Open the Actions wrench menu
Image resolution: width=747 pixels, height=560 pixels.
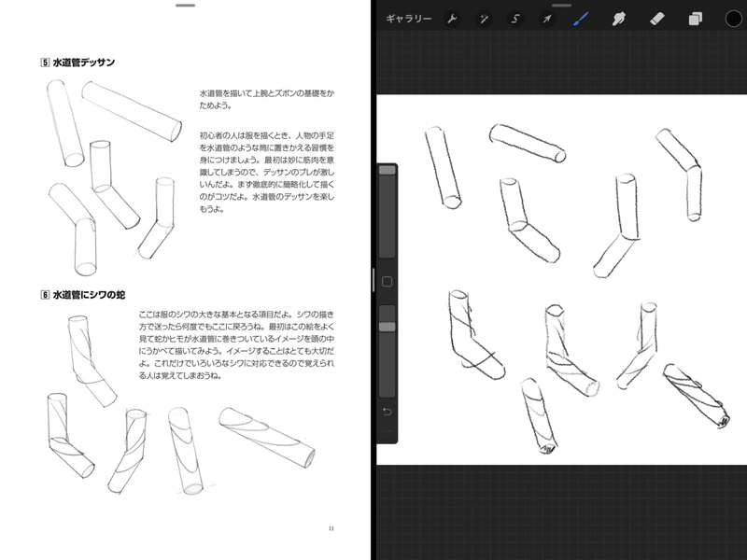pos(452,19)
